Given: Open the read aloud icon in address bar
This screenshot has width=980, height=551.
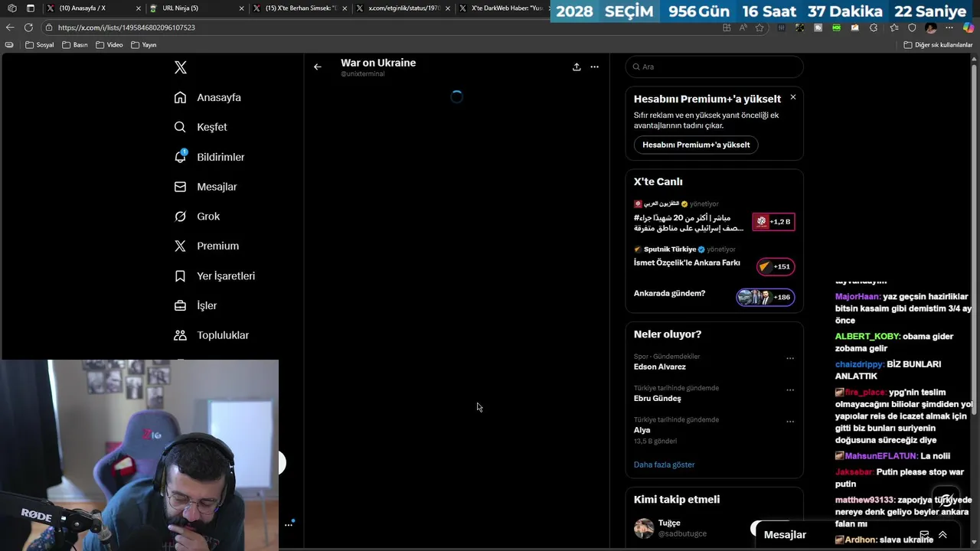Looking at the screenshot, I should (x=743, y=28).
